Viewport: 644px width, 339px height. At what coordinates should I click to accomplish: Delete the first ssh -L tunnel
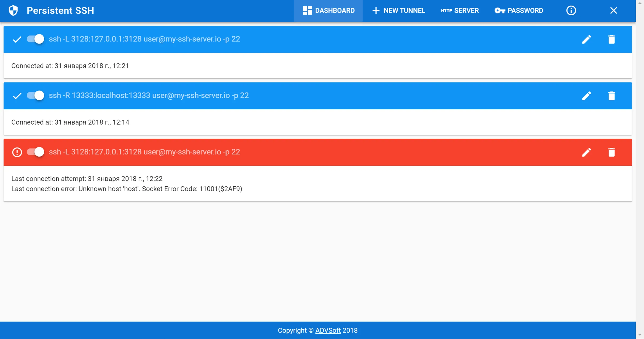(x=612, y=39)
